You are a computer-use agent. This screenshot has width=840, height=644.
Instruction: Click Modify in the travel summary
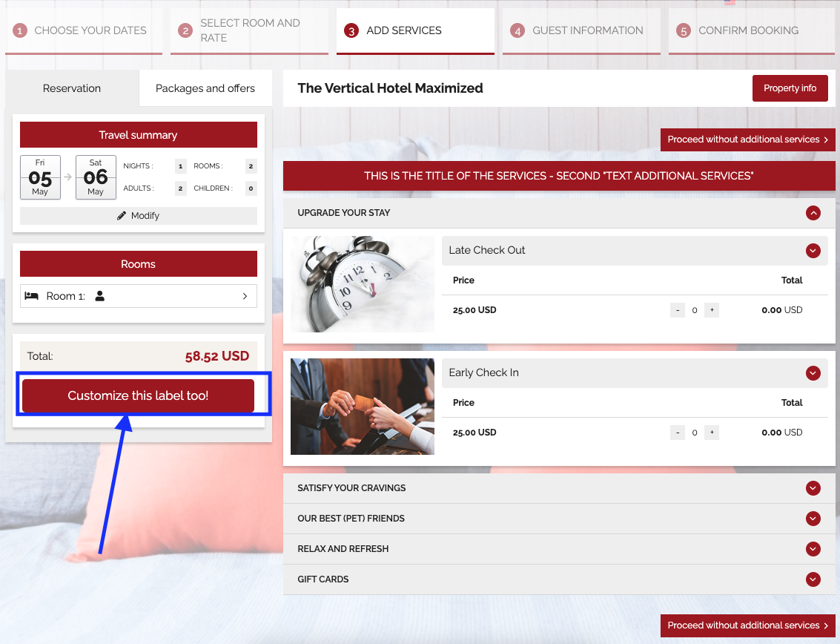(x=138, y=216)
